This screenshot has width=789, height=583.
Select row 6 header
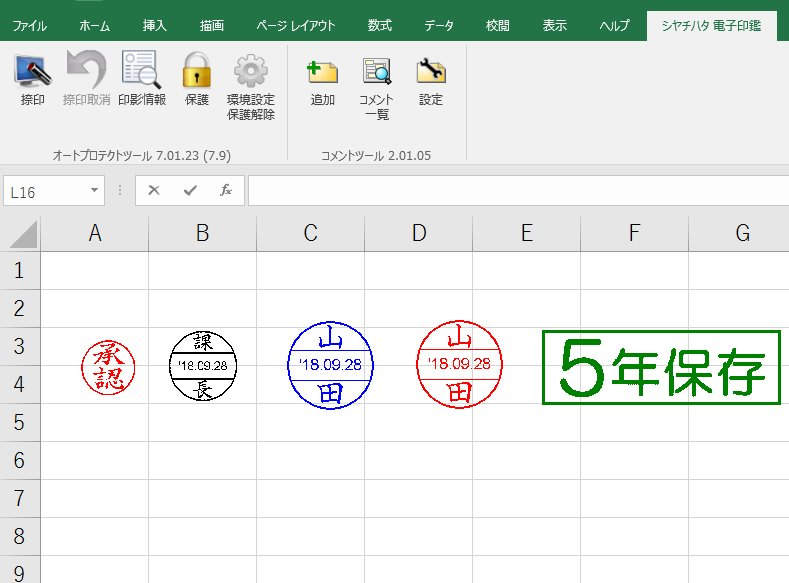point(19,460)
